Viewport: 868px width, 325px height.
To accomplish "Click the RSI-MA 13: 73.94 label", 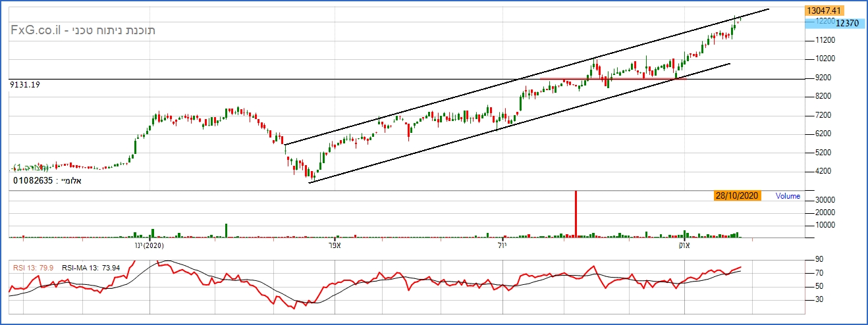I will point(91,268).
